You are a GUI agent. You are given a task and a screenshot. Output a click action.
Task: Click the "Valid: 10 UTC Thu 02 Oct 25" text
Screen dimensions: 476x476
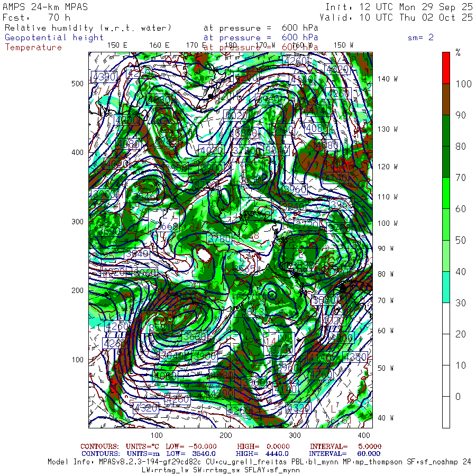click(x=399, y=17)
